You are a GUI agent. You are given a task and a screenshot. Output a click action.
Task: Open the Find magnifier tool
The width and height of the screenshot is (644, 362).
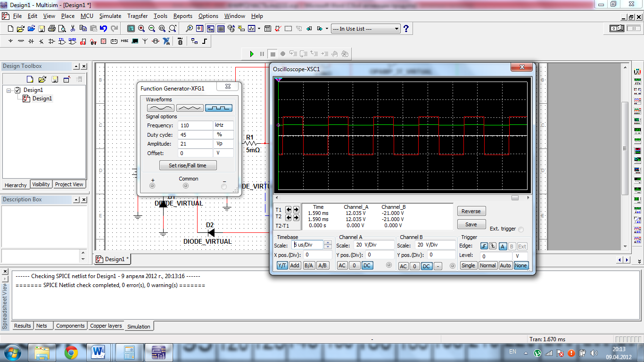coord(189,28)
